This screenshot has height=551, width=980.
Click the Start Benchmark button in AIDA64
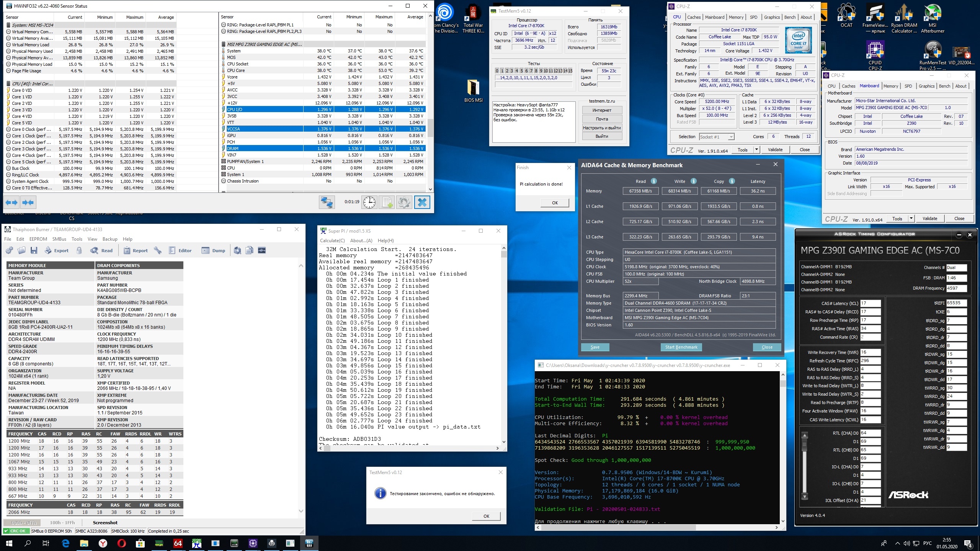681,347
